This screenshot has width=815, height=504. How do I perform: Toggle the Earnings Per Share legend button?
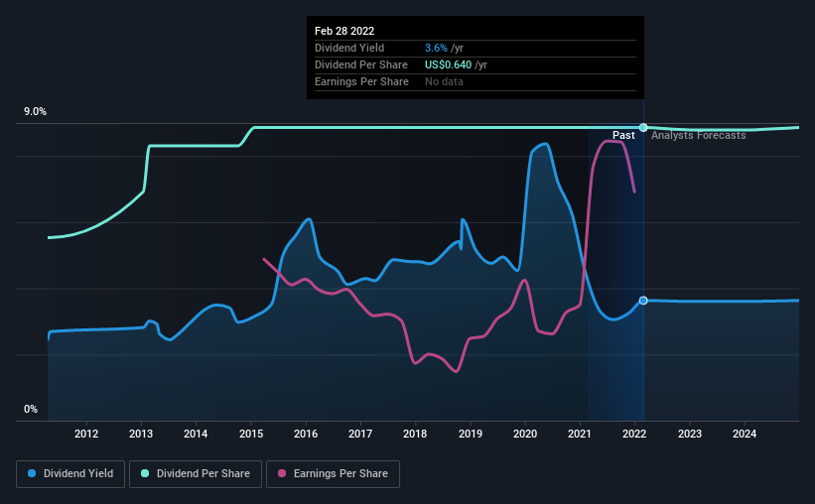coord(333,474)
